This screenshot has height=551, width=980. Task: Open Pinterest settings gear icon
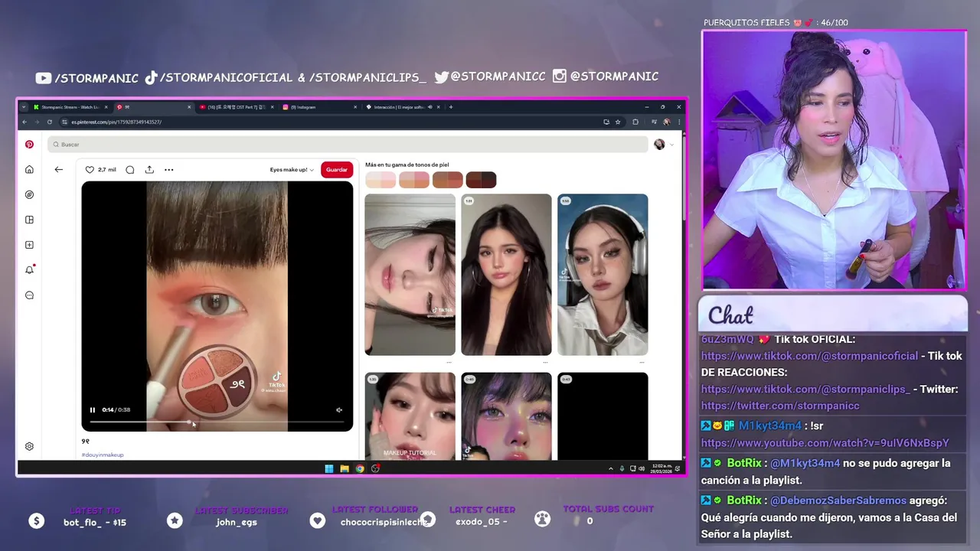[29, 446]
